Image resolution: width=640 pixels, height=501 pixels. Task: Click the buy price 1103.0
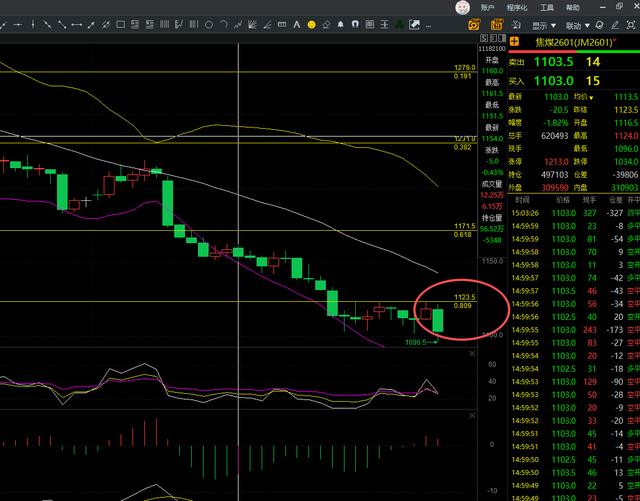pyautogui.click(x=553, y=80)
